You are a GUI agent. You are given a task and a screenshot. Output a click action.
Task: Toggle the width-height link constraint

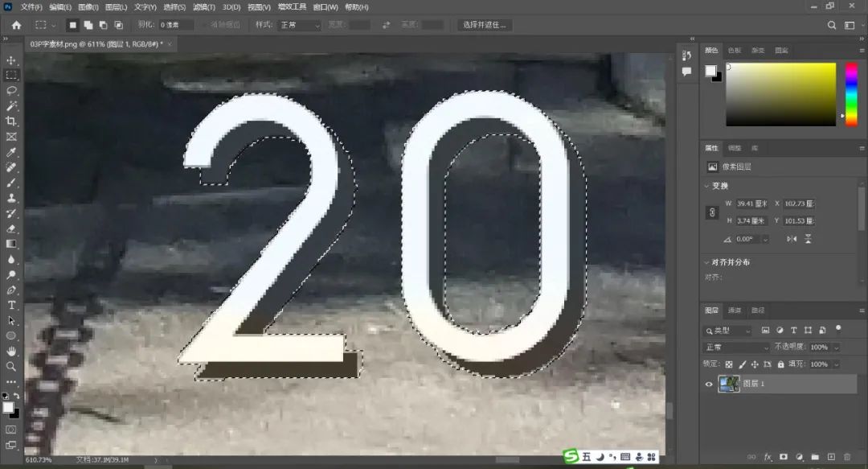tap(711, 212)
